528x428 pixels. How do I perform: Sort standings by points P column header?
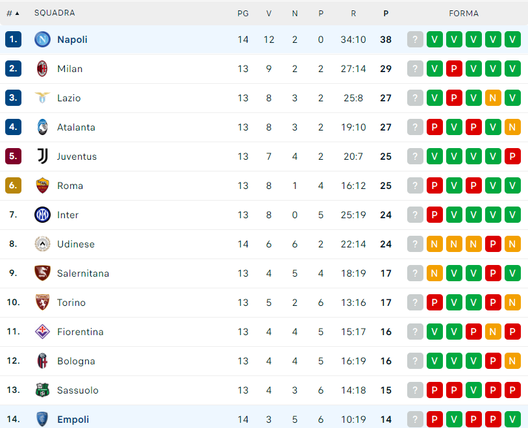tap(386, 13)
